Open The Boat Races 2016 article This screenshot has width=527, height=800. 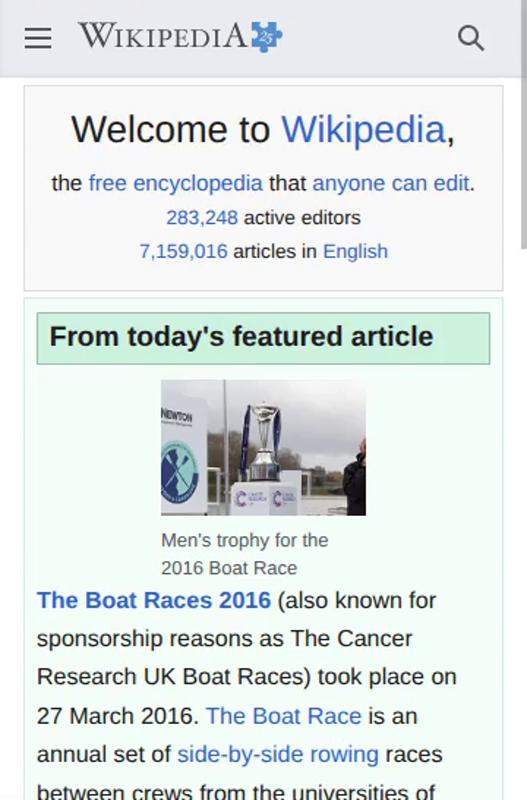pyautogui.click(x=154, y=600)
